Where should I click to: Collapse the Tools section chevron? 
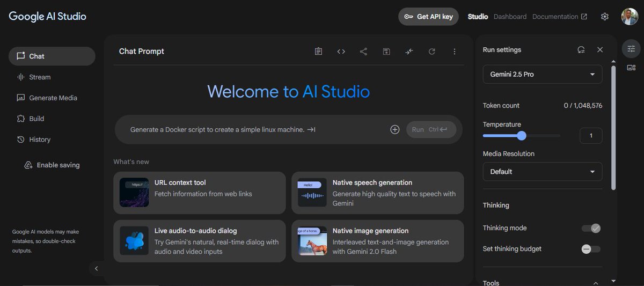[x=596, y=283]
